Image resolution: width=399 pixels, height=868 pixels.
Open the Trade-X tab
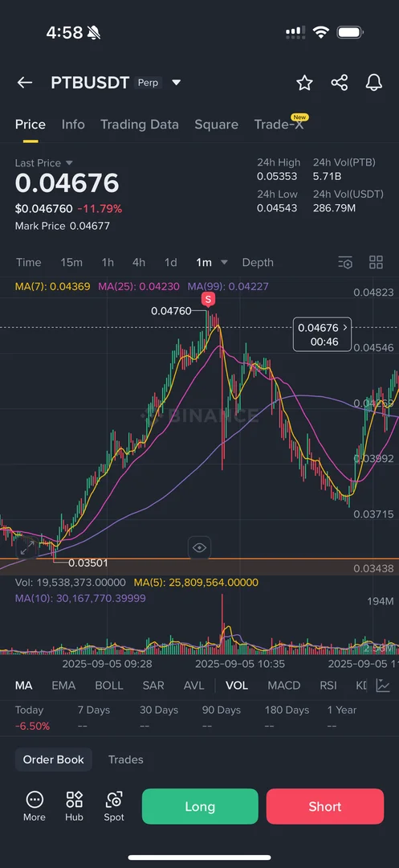point(279,125)
